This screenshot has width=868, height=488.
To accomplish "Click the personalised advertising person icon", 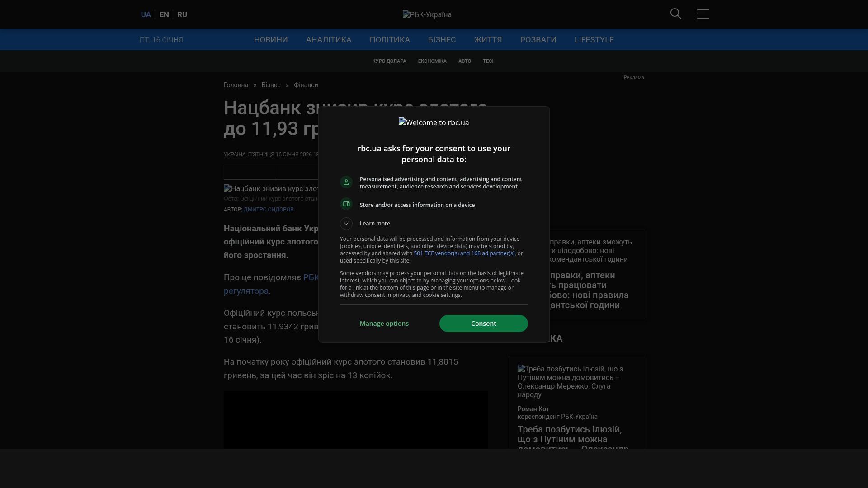I will pyautogui.click(x=346, y=182).
